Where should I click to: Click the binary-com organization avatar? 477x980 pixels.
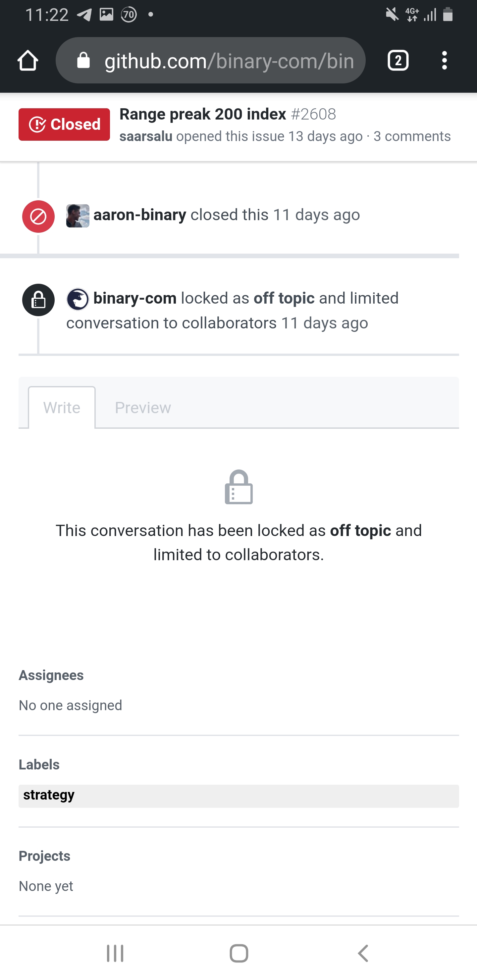(78, 299)
